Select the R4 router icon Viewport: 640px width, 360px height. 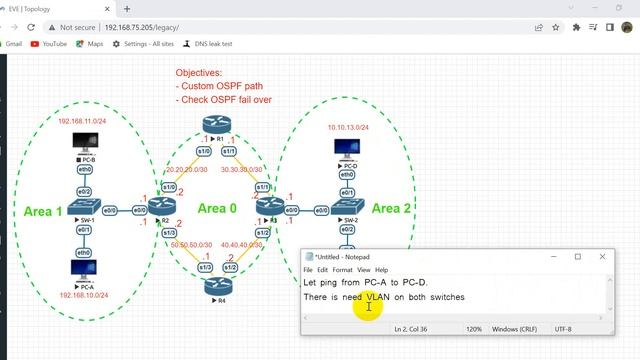pos(218,287)
